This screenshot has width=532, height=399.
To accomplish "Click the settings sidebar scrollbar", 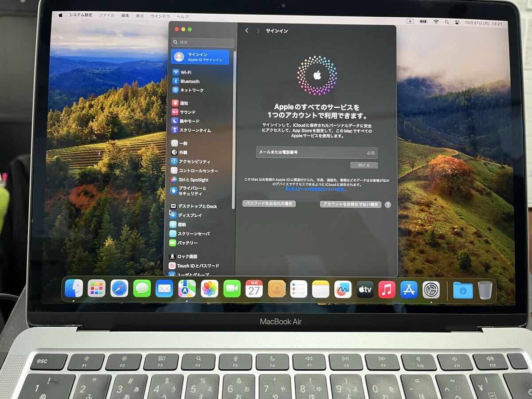I will coord(235,129).
